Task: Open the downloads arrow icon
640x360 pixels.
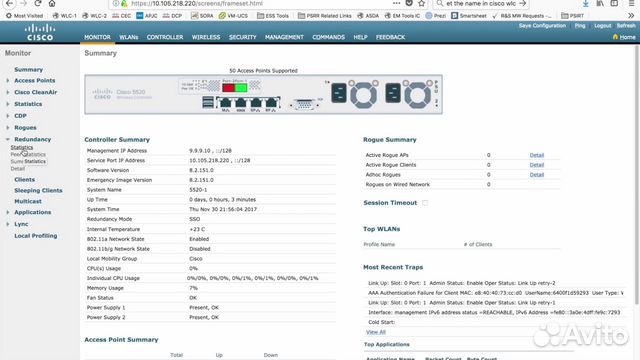Action: pyautogui.click(x=586, y=3)
